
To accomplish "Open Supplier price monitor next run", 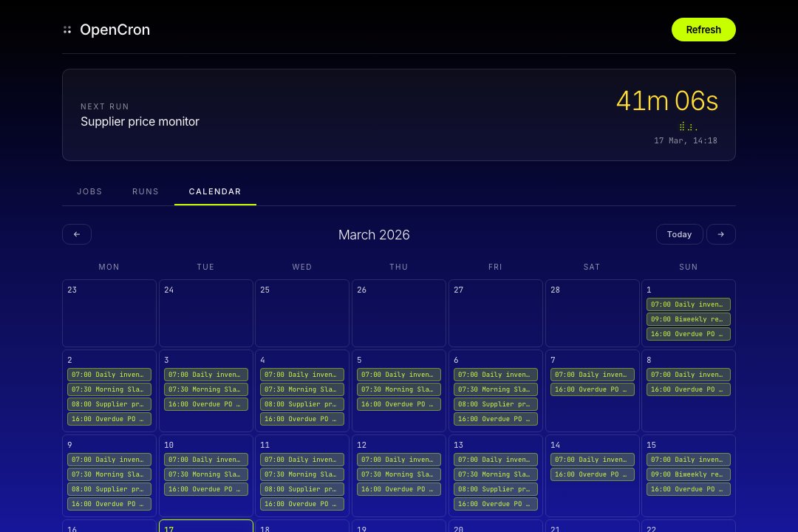I will click(140, 122).
